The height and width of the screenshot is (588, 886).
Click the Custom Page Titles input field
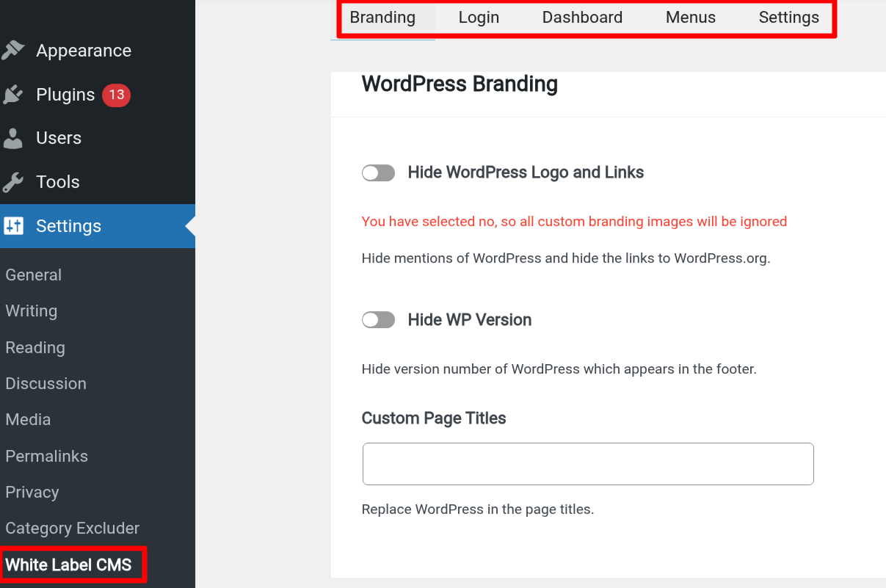click(588, 464)
